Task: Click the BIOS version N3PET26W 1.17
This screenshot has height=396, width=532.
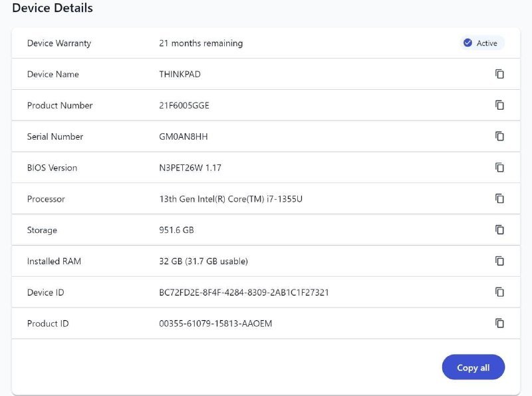Action: pyautogui.click(x=190, y=168)
